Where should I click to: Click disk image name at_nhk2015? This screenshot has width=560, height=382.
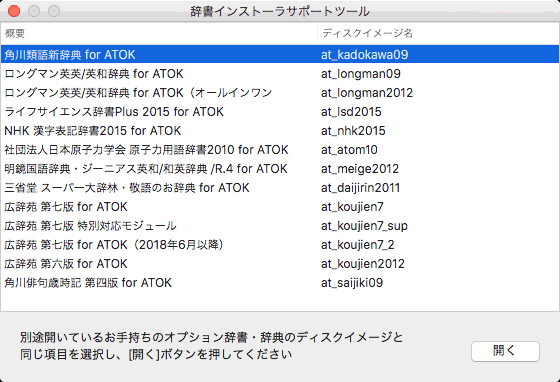point(353,131)
